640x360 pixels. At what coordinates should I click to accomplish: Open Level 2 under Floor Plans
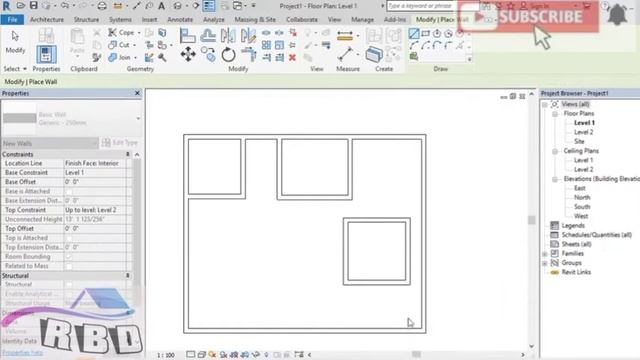coord(583,132)
